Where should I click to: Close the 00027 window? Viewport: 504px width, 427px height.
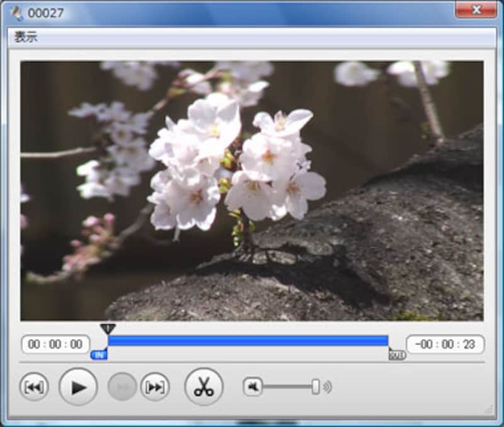(476, 10)
